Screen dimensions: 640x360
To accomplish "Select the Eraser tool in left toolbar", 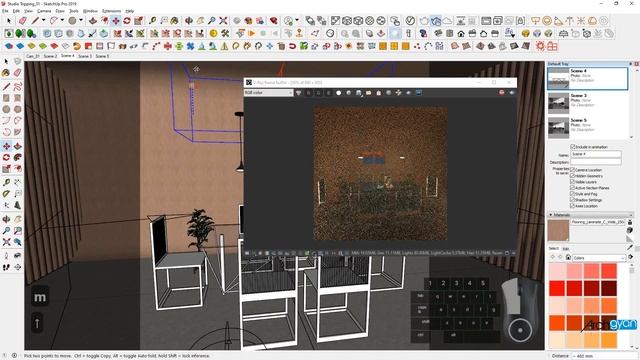I will 17,73.
